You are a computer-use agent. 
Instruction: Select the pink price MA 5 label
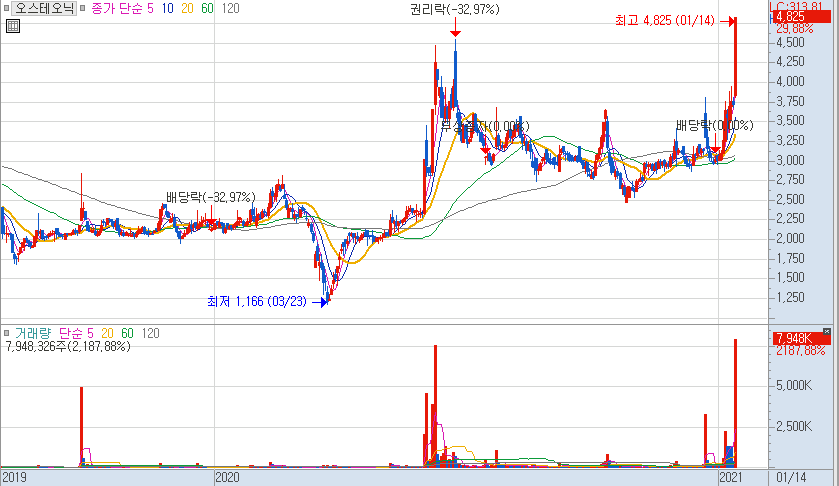click(x=150, y=8)
